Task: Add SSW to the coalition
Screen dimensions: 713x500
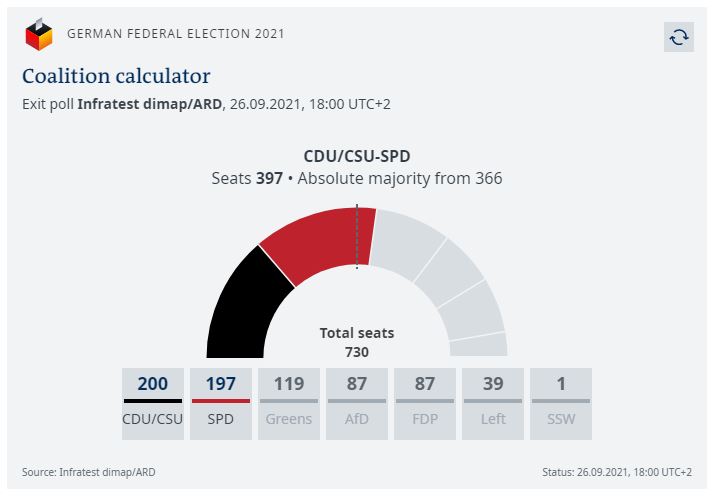Action: [x=561, y=404]
